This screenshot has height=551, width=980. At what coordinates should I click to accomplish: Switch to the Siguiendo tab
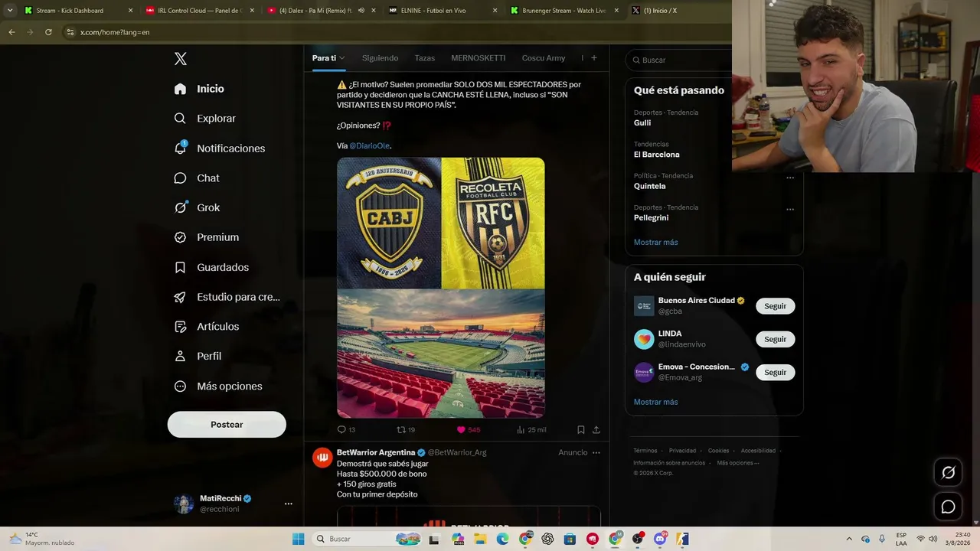tap(380, 58)
